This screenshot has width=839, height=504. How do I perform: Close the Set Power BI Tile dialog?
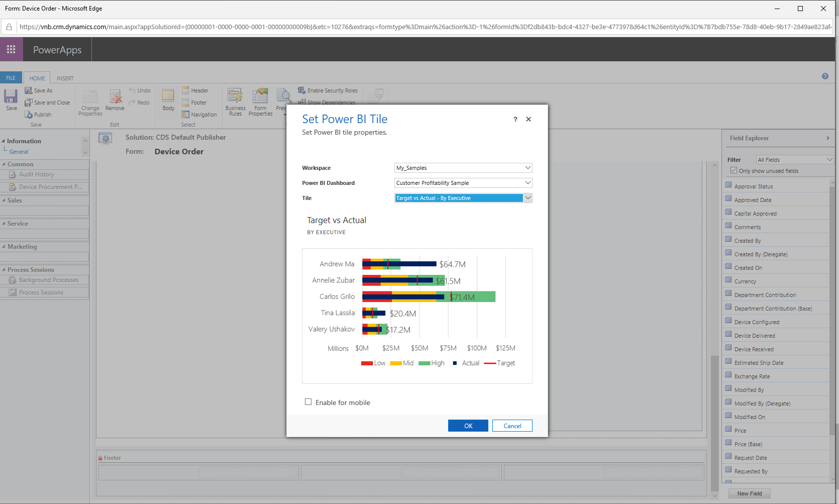[529, 119]
